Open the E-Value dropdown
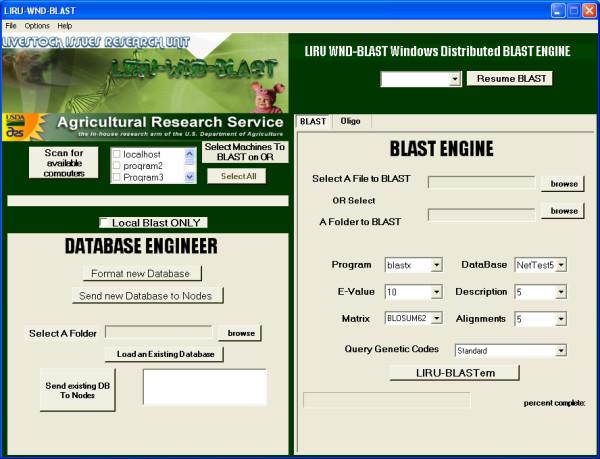The image size is (600, 459). 436,292
